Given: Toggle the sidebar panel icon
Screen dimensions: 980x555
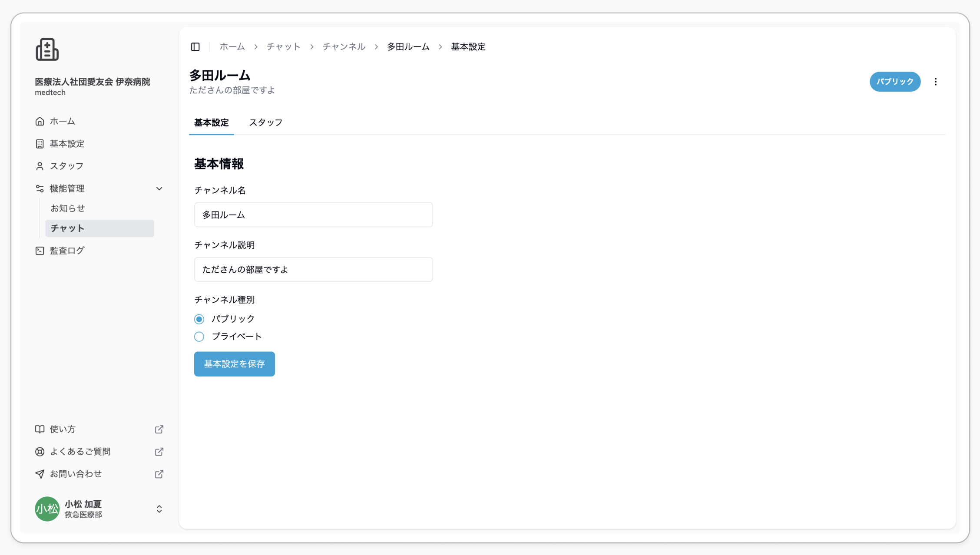Looking at the screenshot, I should (195, 47).
